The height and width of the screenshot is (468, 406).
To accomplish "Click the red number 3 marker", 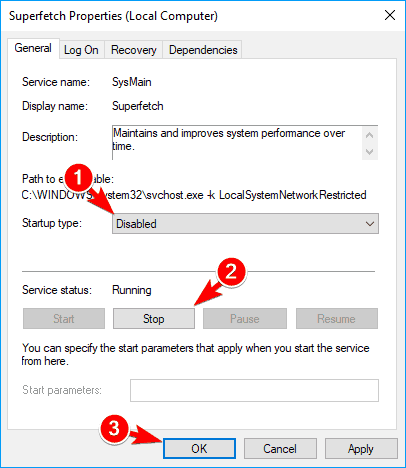I will coord(114,429).
